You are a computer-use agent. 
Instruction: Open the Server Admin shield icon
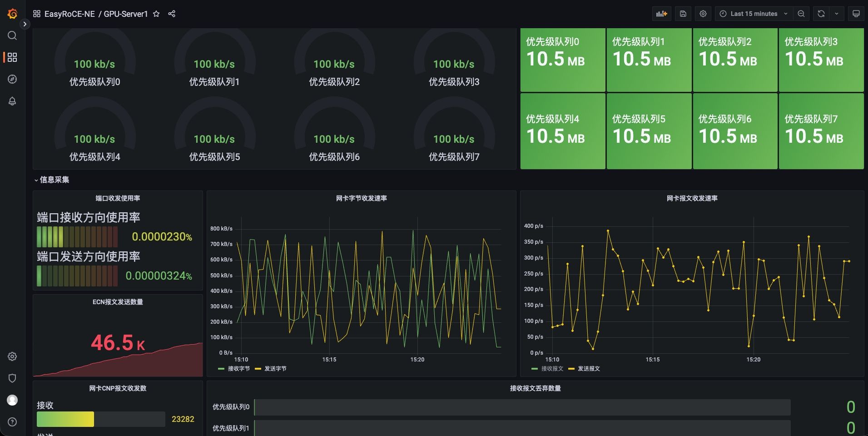pos(12,378)
